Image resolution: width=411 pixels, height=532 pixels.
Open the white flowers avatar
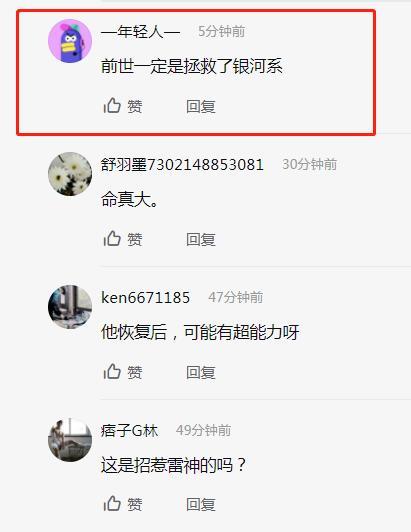pos(70,174)
